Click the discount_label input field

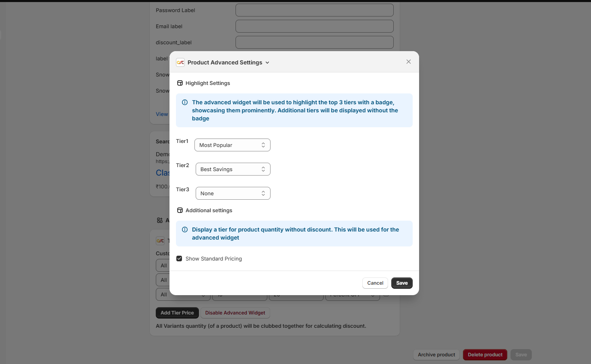(314, 42)
